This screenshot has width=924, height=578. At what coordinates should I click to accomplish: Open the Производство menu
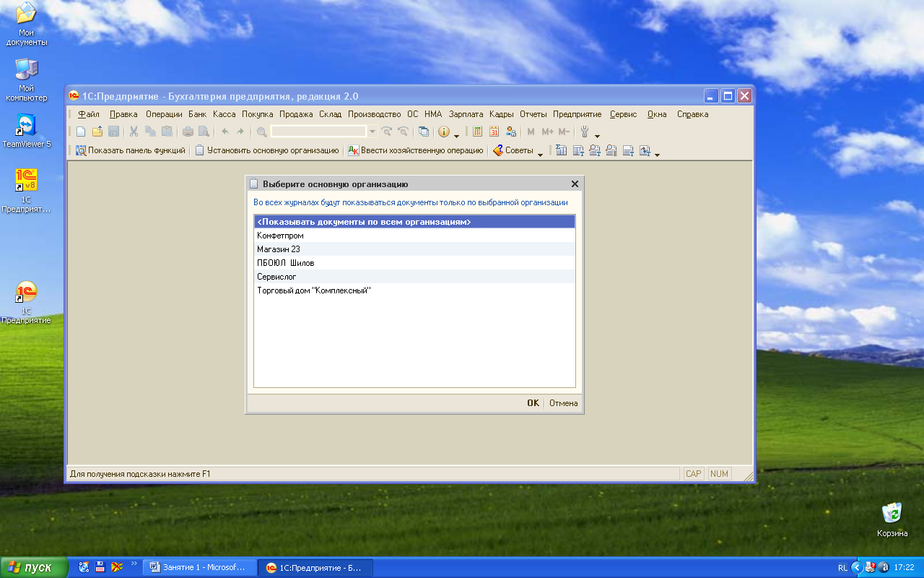point(374,114)
